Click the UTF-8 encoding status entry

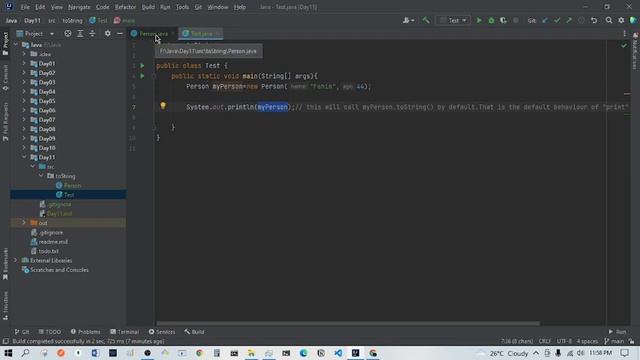click(564, 341)
